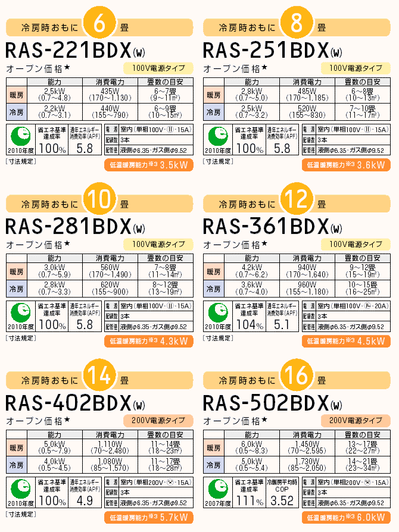Click the 低温暖房能力 4.5kW badge
This screenshot has width=399, height=532.
[x=346, y=341]
